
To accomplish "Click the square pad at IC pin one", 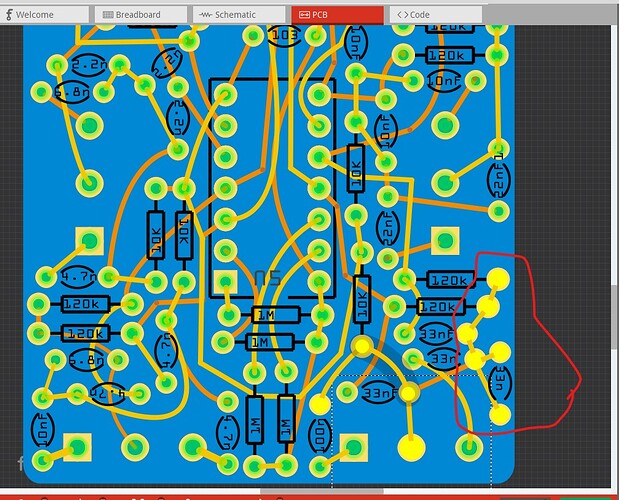I will coord(228,281).
